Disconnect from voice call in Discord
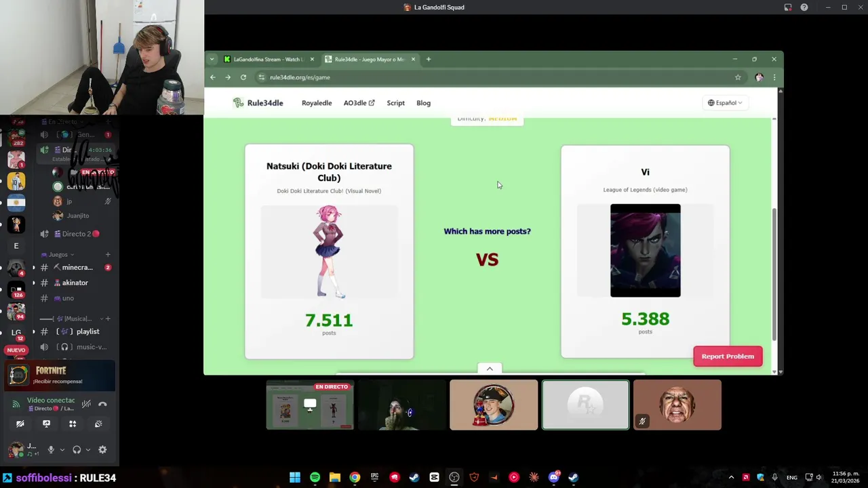Image resolution: width=868 pixels, height=488 pixels. click(x=102, y=404)
